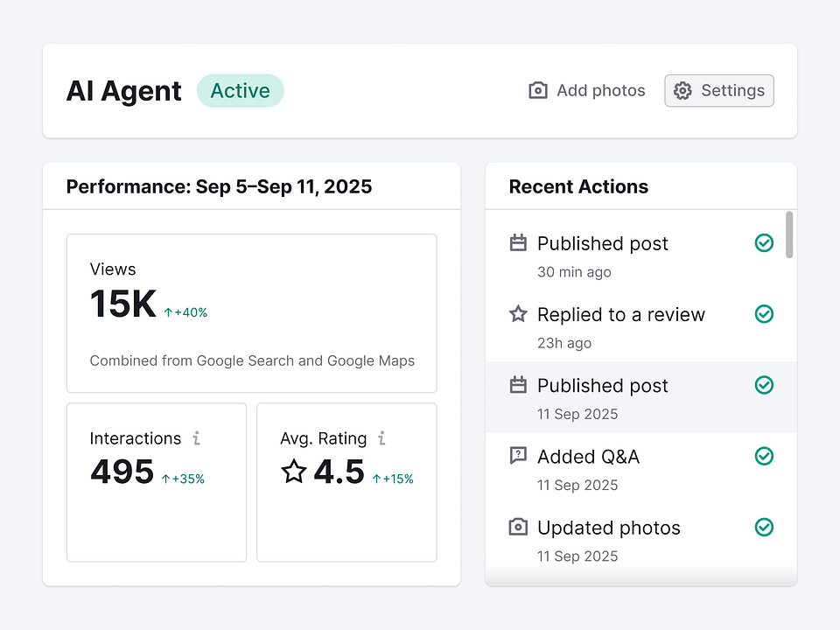Click green checkmark for Updated photos

click(764, 528)
